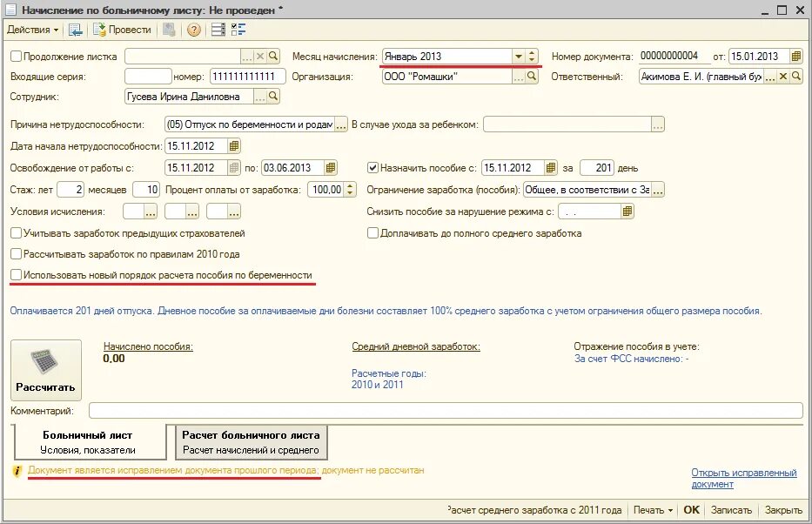The height and width of the screenshot is (524, 812).
Task: Open calendar for Освобождение от работы с
Action: [x=233, y=168]
